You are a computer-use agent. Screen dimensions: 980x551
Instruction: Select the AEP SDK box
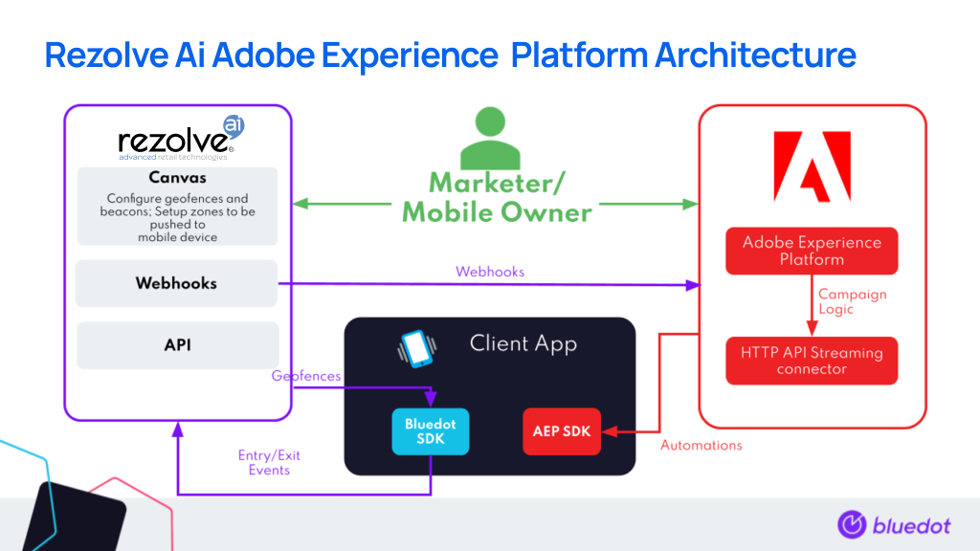coord(562,431)
